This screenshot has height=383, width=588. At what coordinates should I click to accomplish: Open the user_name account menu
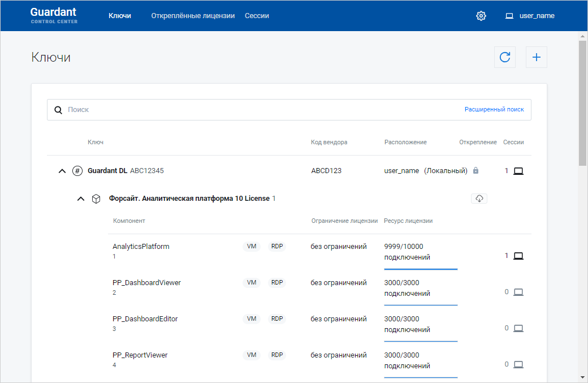[530, 16]
